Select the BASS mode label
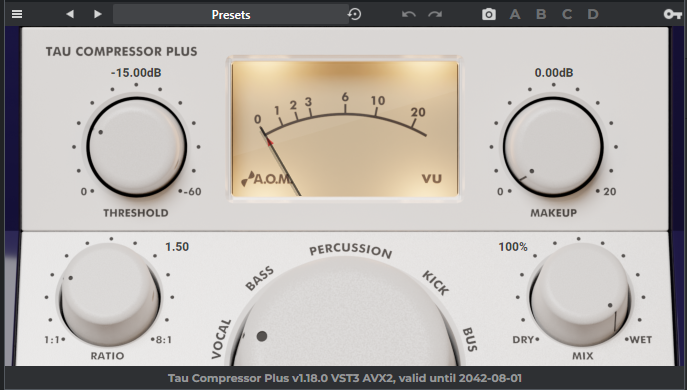The width and height of the screenshot is (687, 390). 259,279
